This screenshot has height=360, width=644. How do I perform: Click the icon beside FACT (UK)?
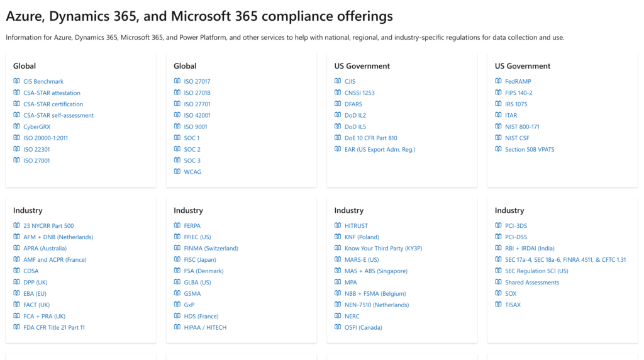[x=16, y=305]
